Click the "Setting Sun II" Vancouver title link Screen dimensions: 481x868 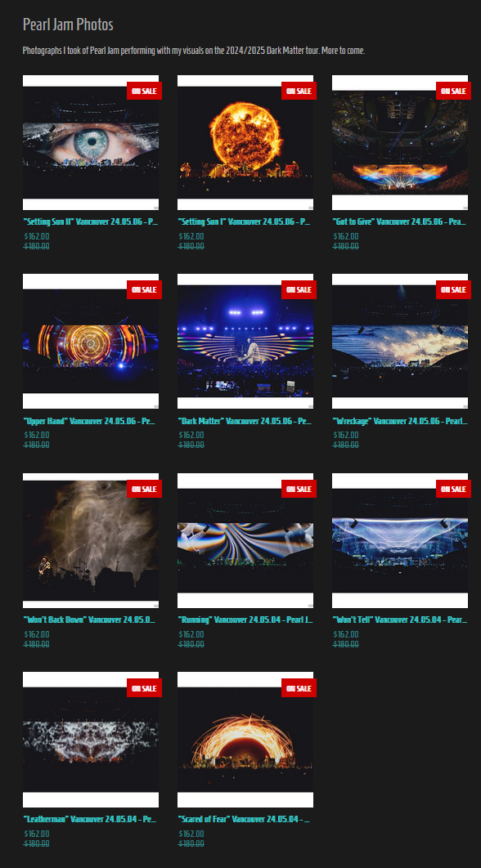pyautogui.click(x=91, y=222)
